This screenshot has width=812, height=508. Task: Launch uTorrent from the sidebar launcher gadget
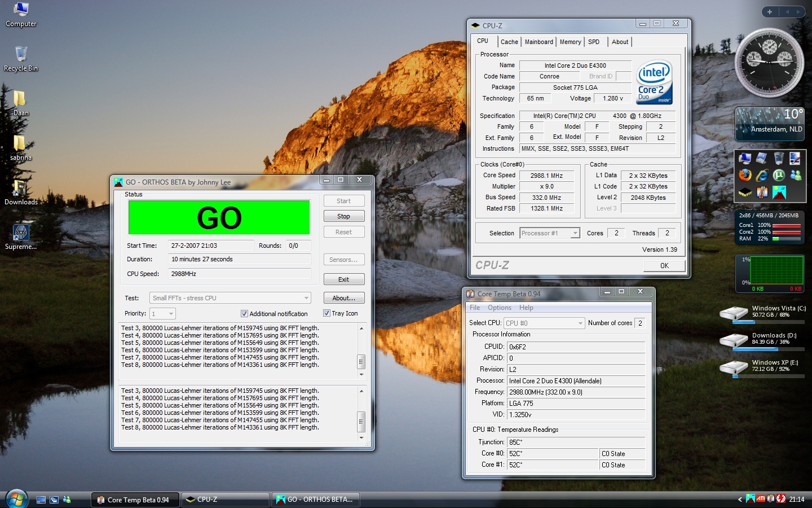point(779,176)
